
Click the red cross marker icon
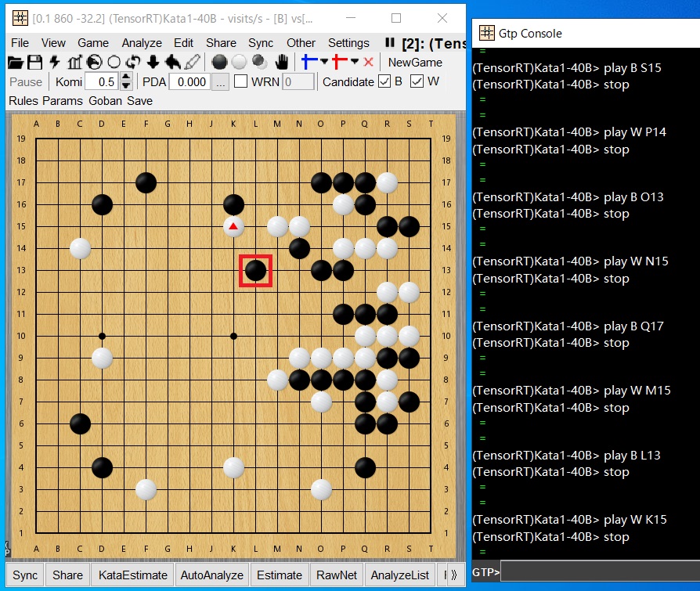tap(339, 62)
